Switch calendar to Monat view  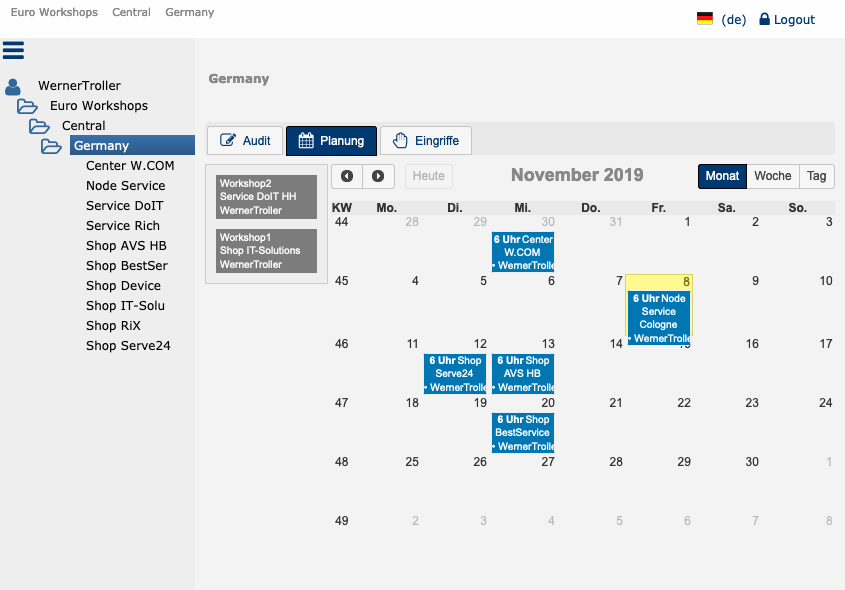(722, 176)
